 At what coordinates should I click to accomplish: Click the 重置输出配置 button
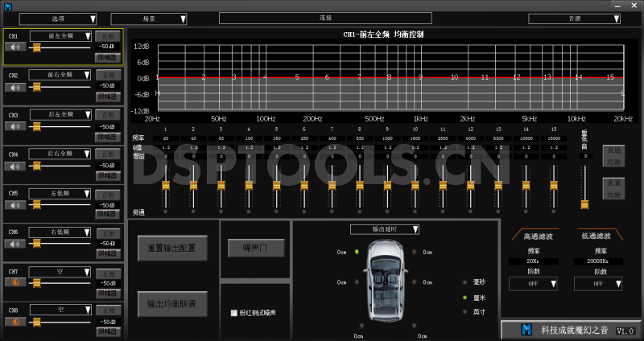[x=171, y=247]
